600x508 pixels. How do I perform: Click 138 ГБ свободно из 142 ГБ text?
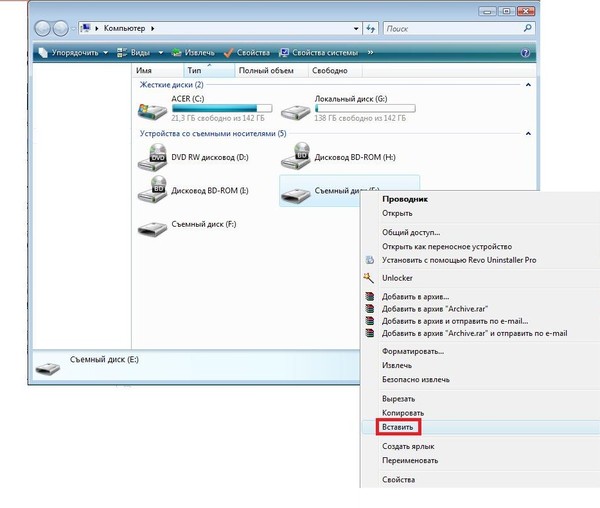[360, 118]
